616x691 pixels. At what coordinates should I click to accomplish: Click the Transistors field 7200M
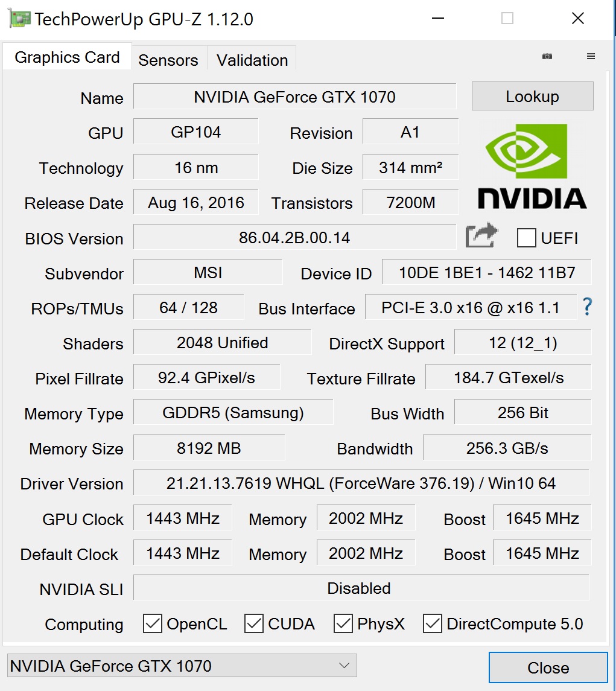[410, 202]
